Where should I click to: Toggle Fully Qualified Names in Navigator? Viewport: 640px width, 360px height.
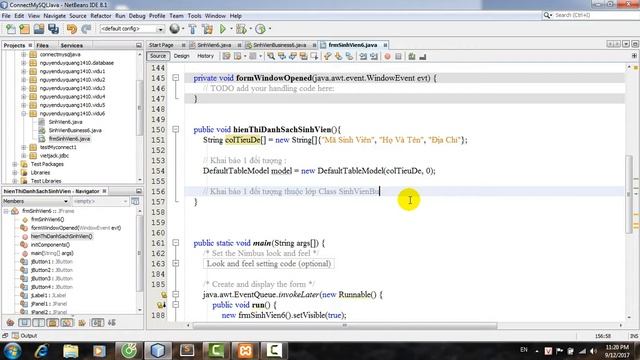(x=82, y=323)
